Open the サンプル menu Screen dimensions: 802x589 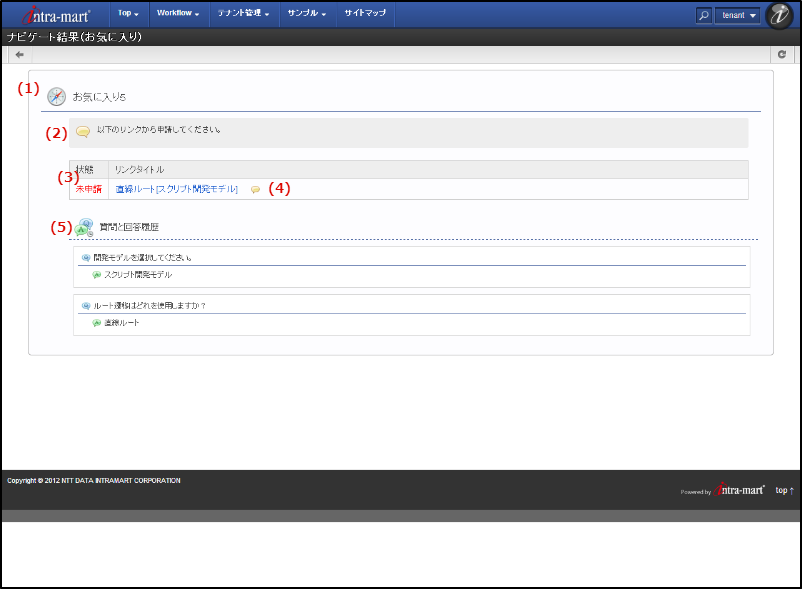(307, 14)
